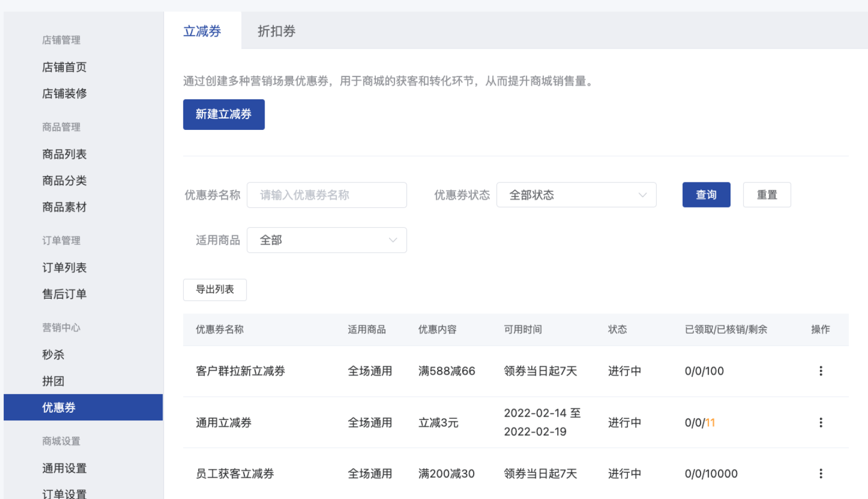Open 订单列表 in the sidebar
The width and height of the screenshot is (868, 499).
(64, 268)
